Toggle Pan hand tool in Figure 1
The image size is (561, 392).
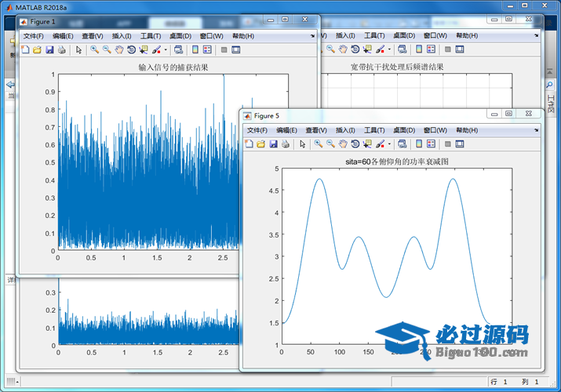coord(119,49)
